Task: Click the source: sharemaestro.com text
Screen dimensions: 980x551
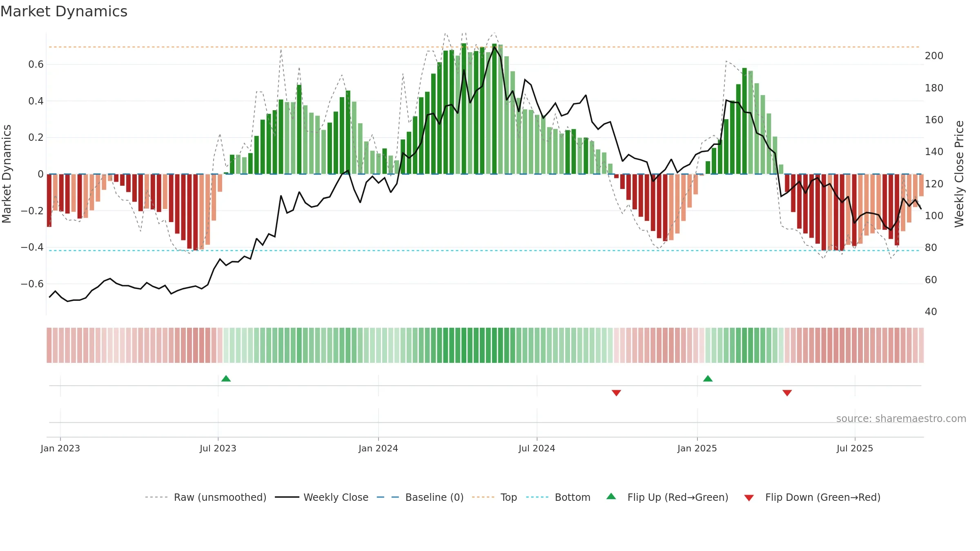Action: point(901,418)
